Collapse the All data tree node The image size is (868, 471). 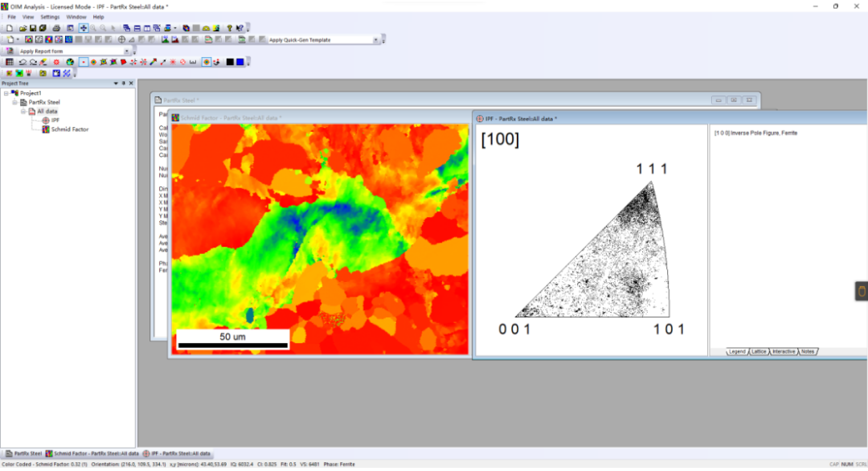coord(23,110)
